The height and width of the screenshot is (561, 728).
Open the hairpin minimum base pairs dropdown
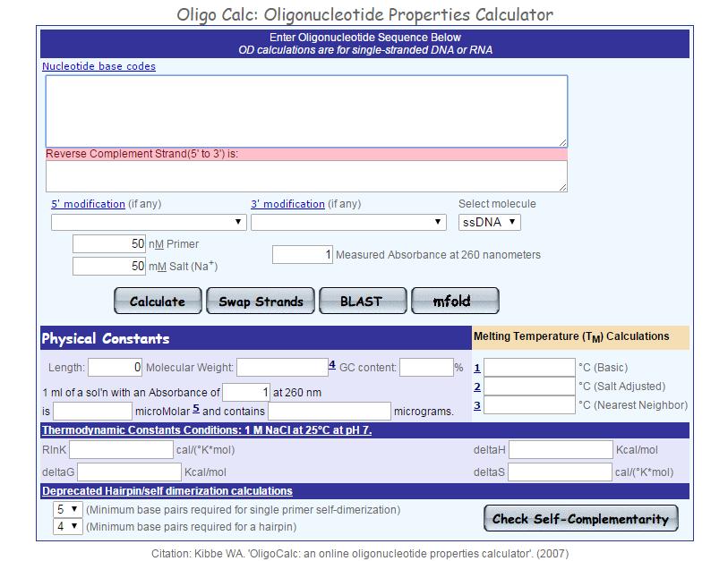coord(68,527)
